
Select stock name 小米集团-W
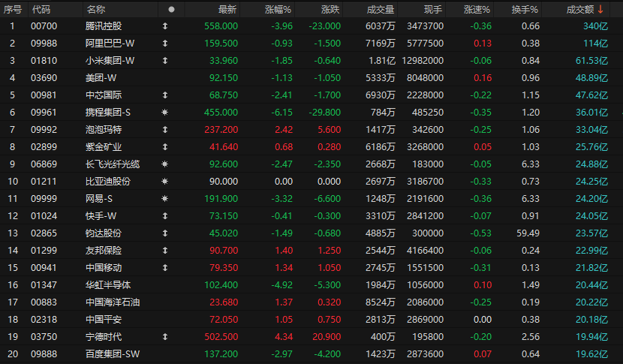point(110,61)
